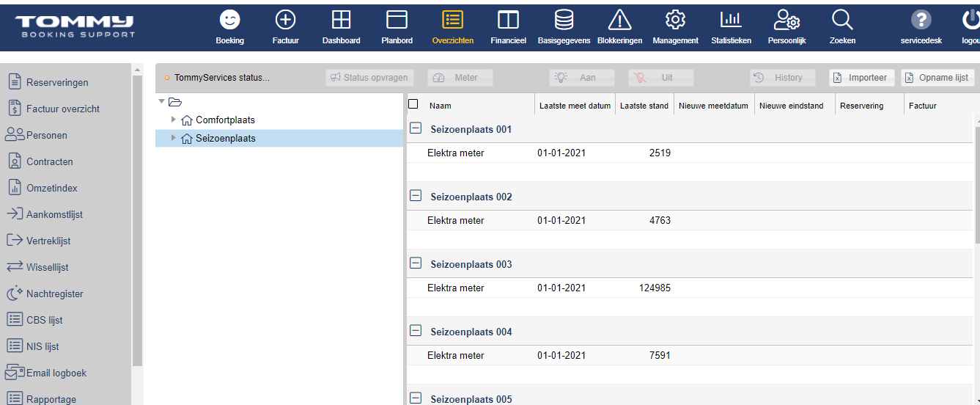Collapse the Seizoenplaats 005 group

point(416,398)
